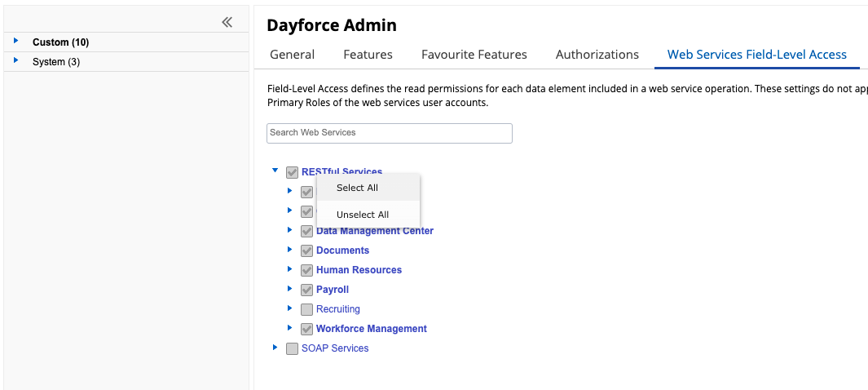Expand the Documents tree node
868x390 pixels.
[x=290, y=250]
